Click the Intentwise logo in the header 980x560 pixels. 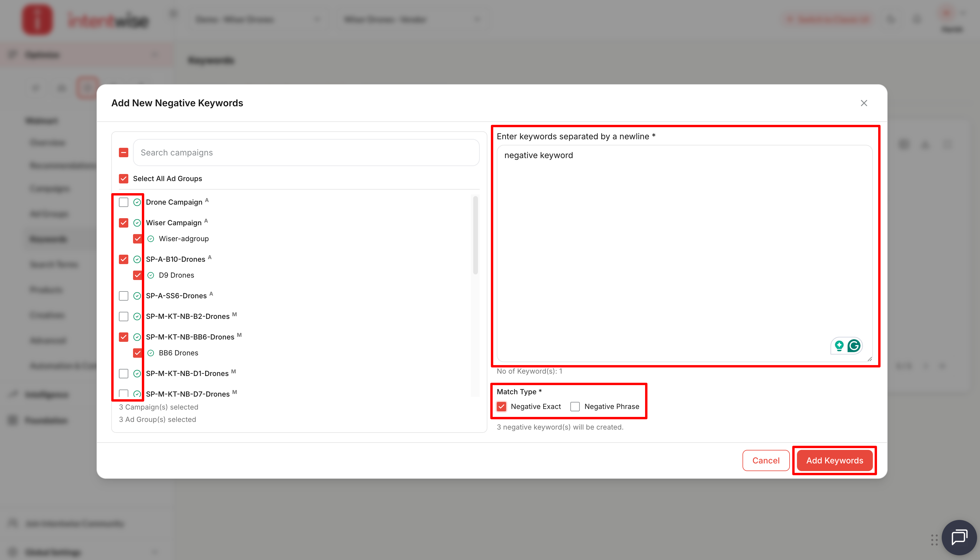click(85, 20)
